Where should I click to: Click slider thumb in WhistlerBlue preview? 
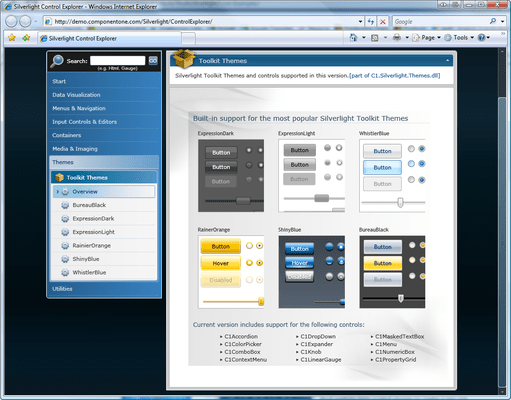pos(400,202)
